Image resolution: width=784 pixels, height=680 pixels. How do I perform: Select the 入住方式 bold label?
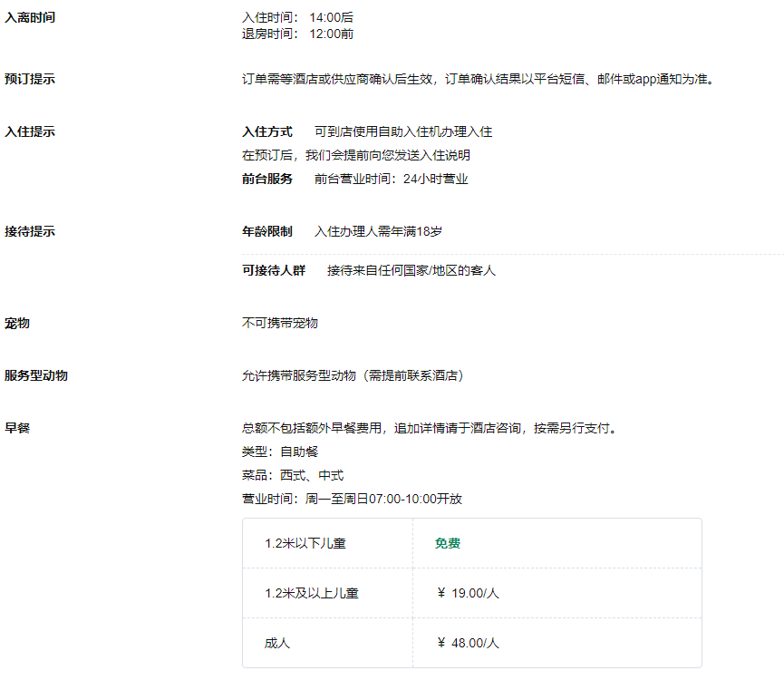(x=267, y=131)
